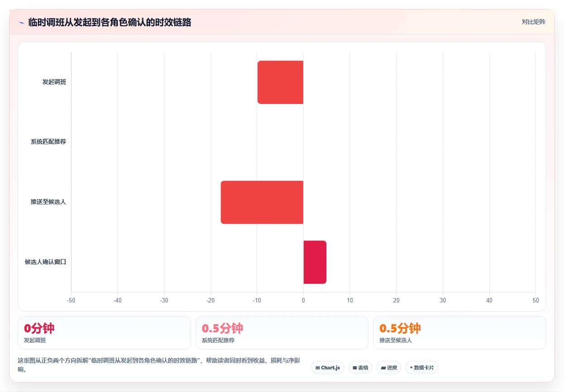Image resolution: width=564 pixels, height=392 pixels.
Task: Select the long 推送至候选人 bar
Action: coord(262,202)
